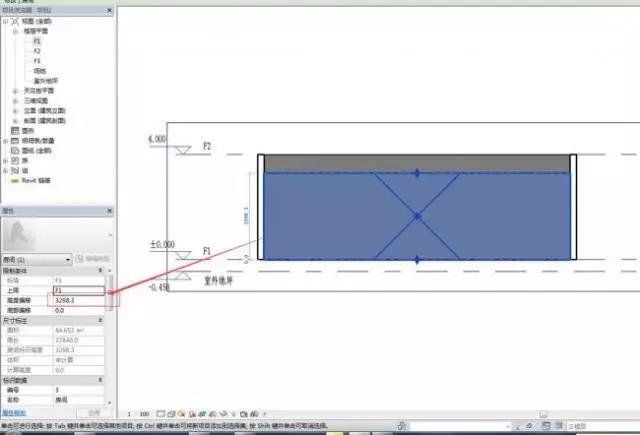Click the Views (all) icon in project browser
The height and width of the screenshot is (435, 640).
coord(13,22)
